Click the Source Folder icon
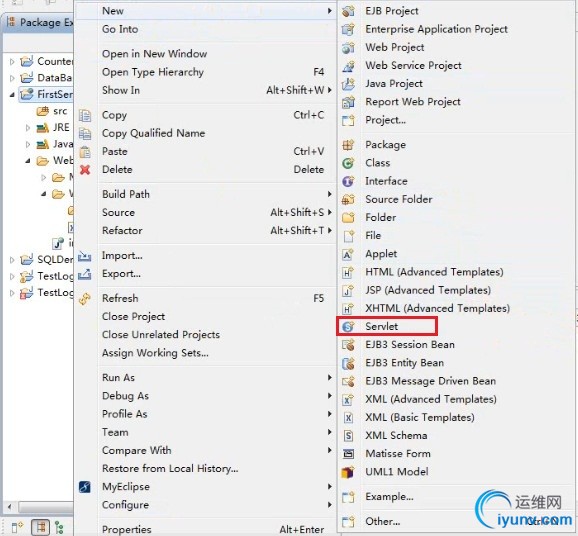 click(x=348, y=199)
